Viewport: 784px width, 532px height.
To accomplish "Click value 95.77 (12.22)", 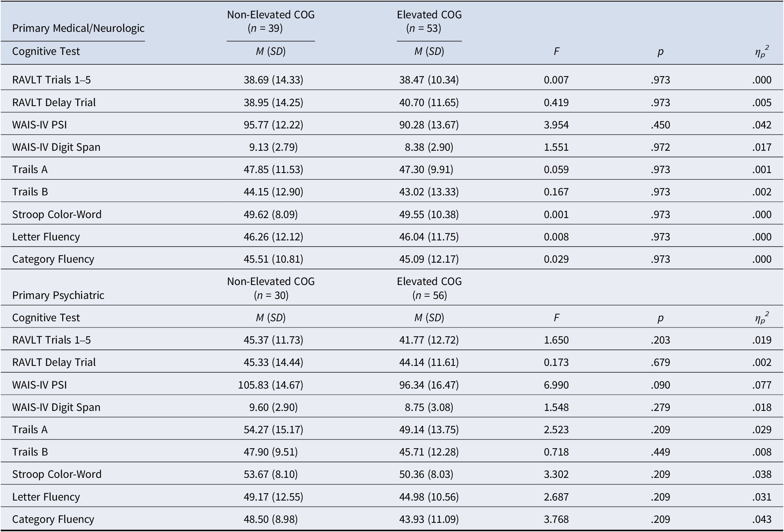I will [x=273, y=125].
